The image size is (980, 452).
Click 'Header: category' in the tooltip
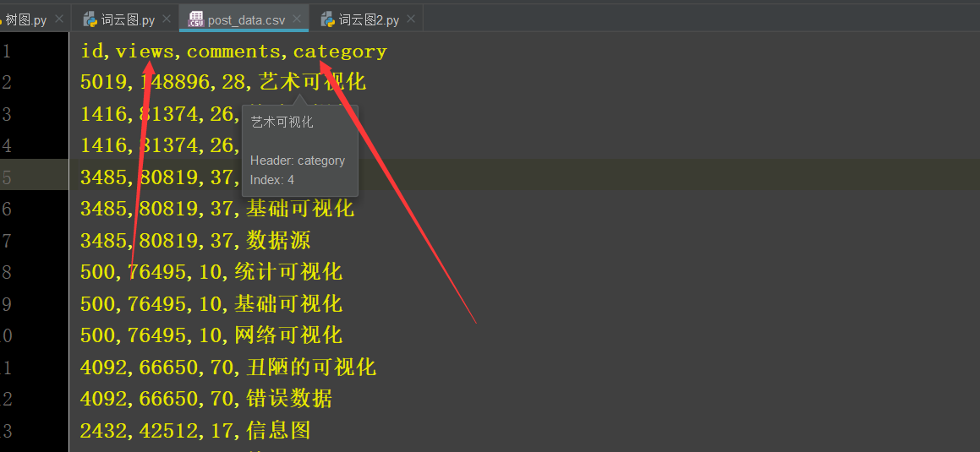tap(298, 161)
